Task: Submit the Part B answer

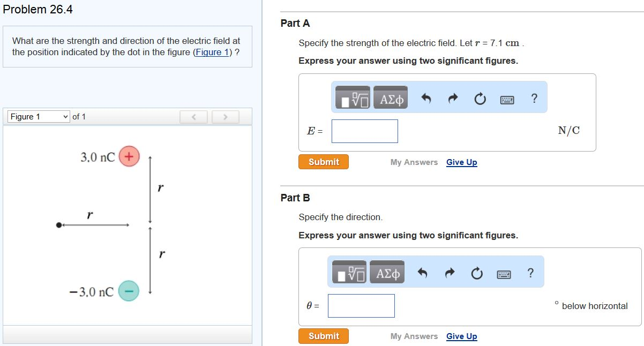Action: point(323,336)
